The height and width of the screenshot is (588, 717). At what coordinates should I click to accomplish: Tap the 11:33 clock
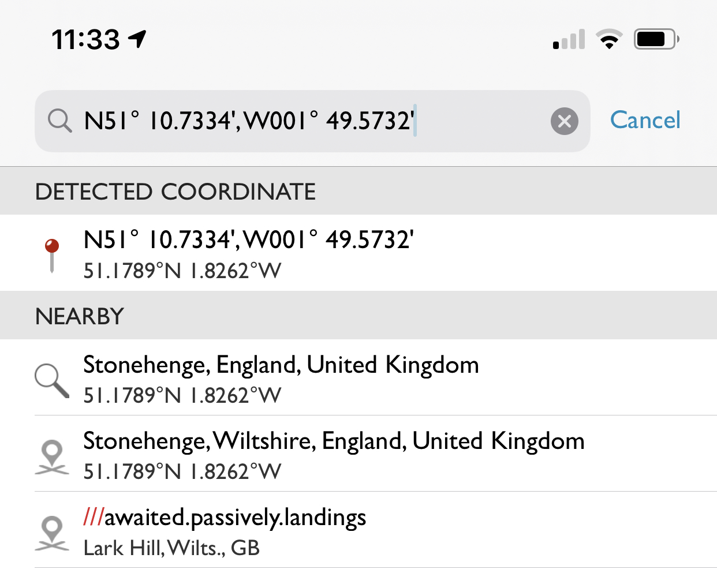[x=85, y=40]
